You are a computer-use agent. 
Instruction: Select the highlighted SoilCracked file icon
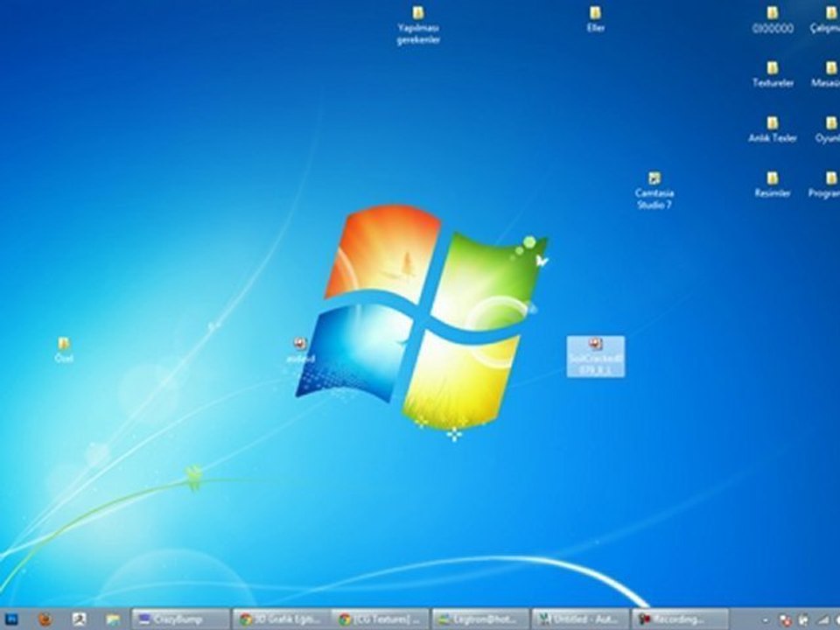pyautogui.click(x=596, y=356)
